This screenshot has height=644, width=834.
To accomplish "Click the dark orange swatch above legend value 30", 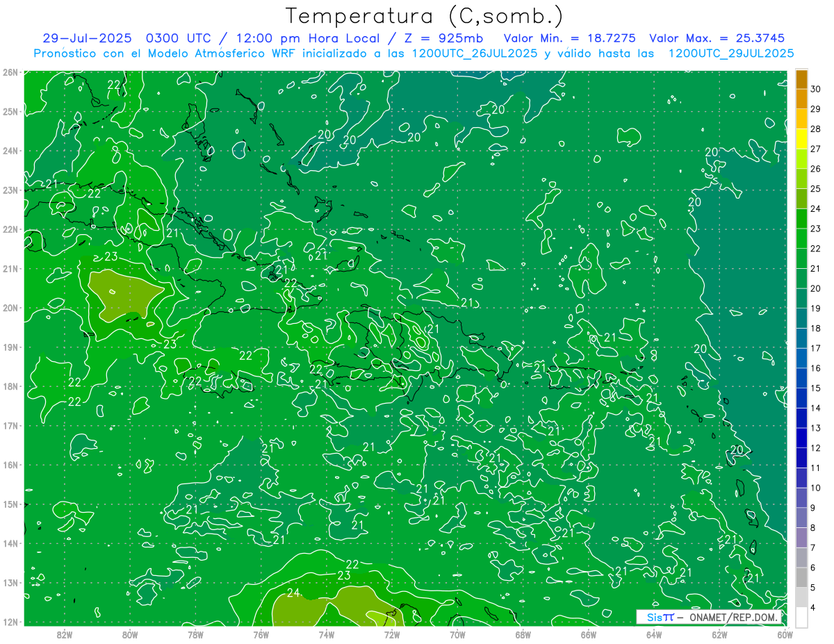I will 801,79.
